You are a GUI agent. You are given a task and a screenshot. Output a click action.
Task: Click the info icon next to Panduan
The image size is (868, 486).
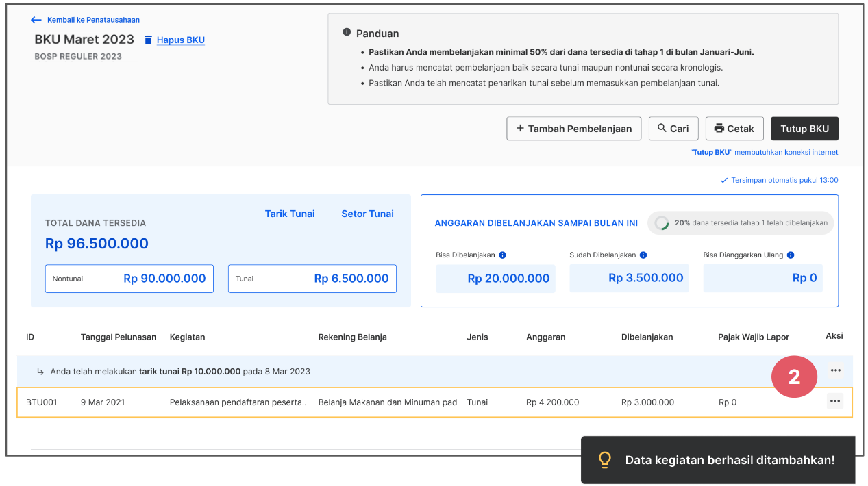point(347,32)
